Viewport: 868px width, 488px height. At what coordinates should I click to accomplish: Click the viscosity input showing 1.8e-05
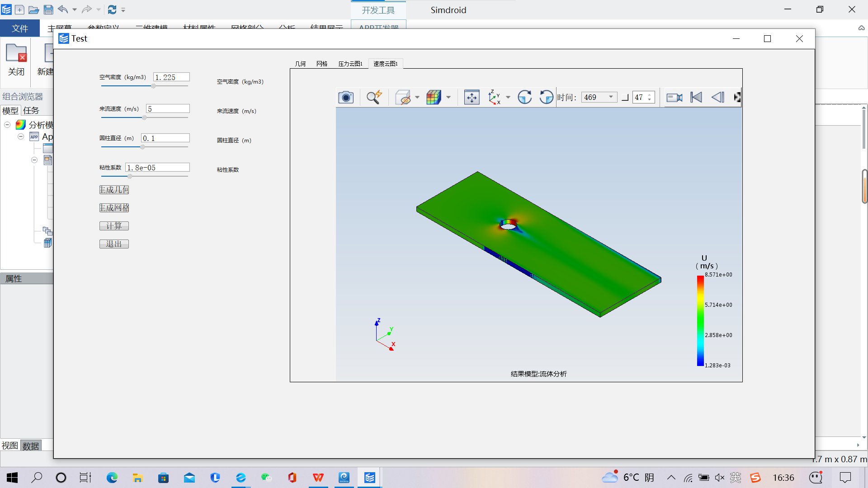pyautogui.click(x=157, y=168)
